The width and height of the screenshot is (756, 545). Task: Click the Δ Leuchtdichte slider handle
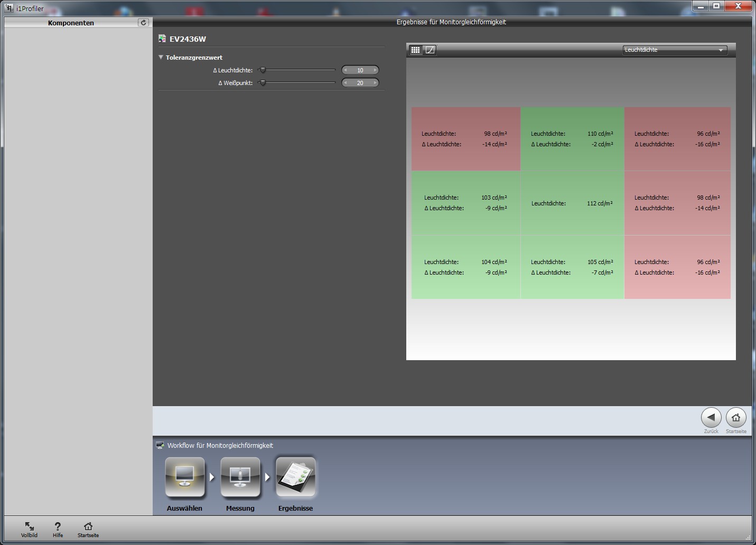[263, 70]
